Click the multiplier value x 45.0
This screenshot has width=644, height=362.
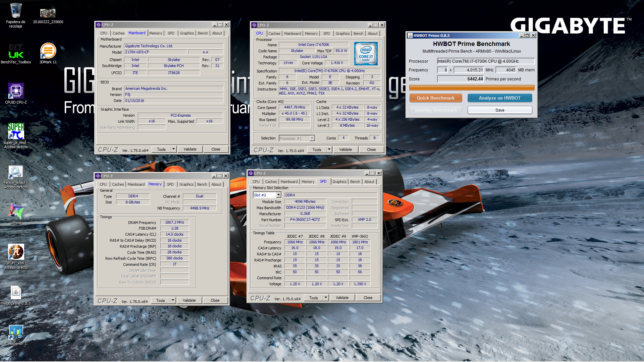coord(294,114)
